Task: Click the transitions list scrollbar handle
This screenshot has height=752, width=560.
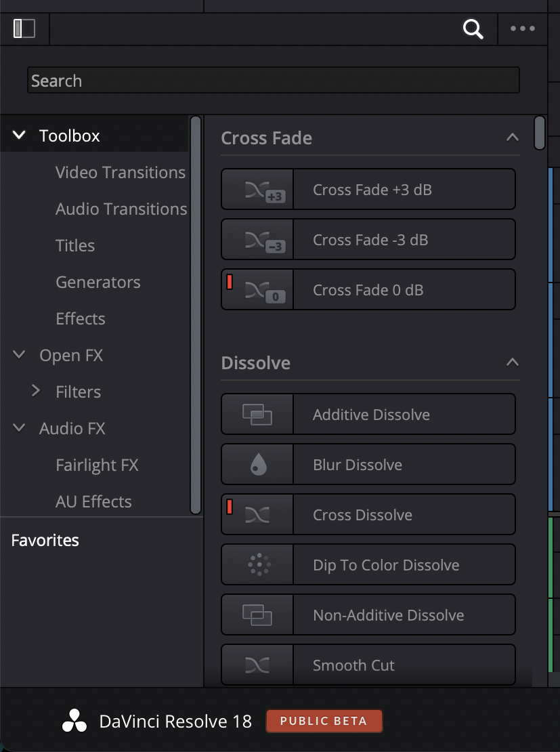Action: [540, 133]
